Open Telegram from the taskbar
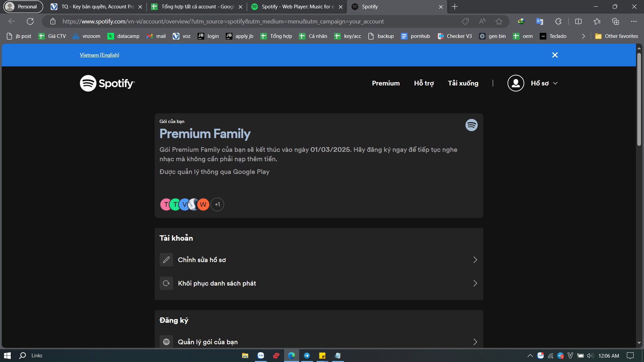Viewport: 644px width, 362px height. (307, 356)
